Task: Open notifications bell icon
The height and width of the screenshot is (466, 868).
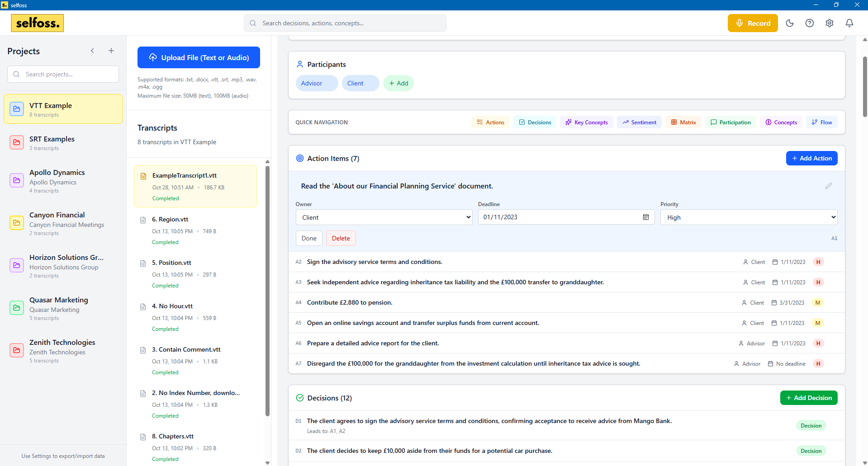Action: (x=849, y=23)
